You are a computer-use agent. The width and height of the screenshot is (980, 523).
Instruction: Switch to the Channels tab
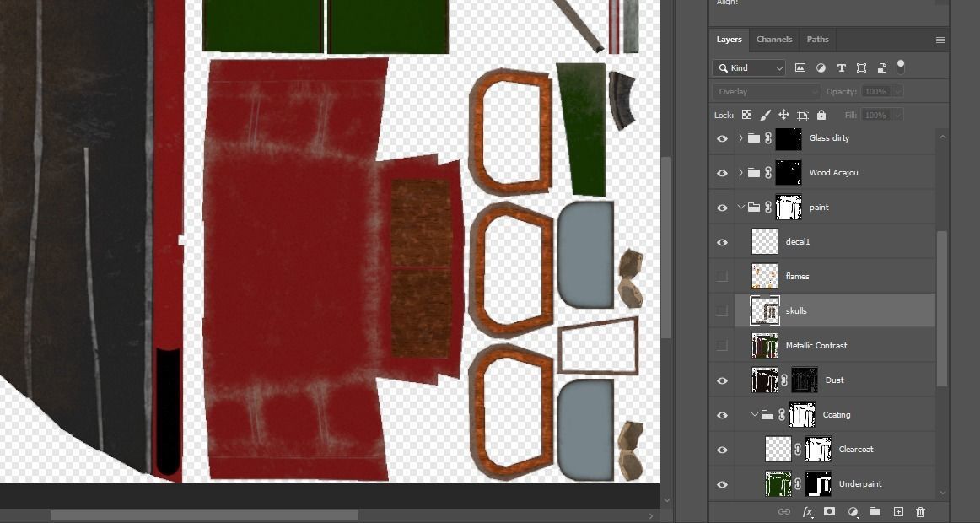(773, 40)
